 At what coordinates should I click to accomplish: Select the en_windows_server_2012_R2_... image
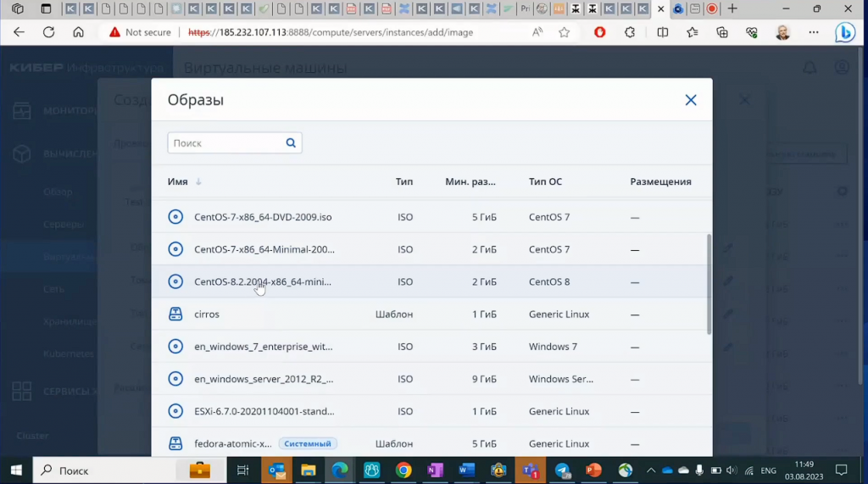click(x=431, y=379)
